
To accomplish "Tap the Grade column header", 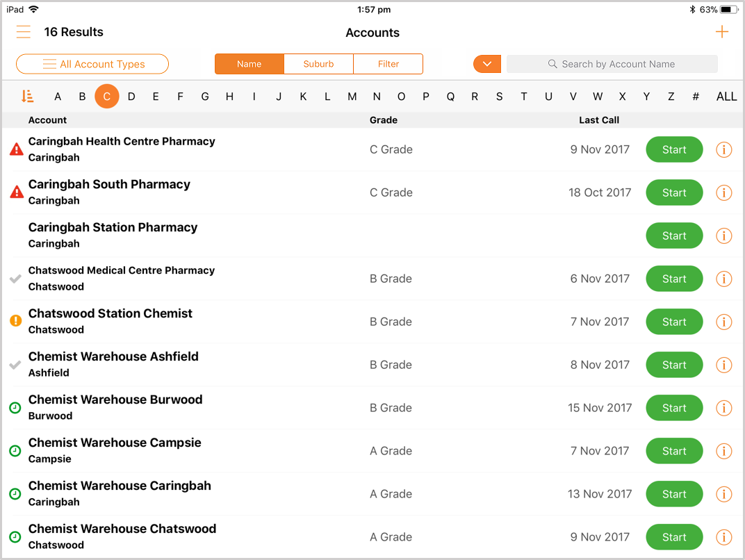I will pos(384,120).
